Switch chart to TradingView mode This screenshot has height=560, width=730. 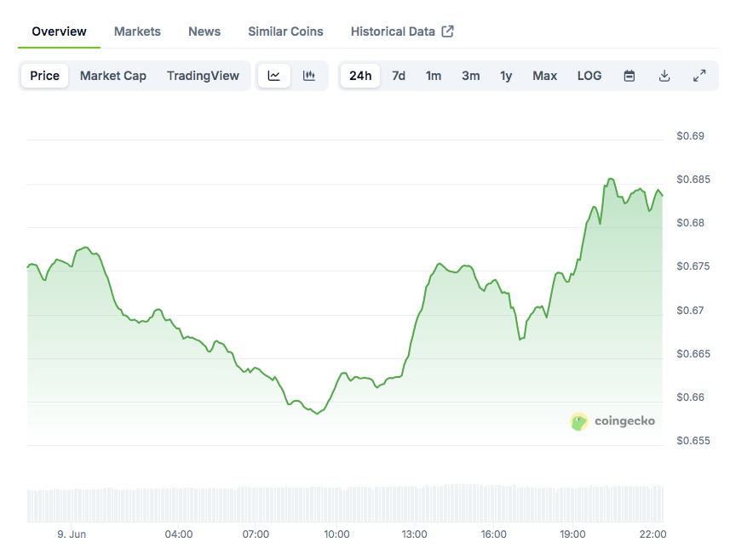click(x=203, y=76)
